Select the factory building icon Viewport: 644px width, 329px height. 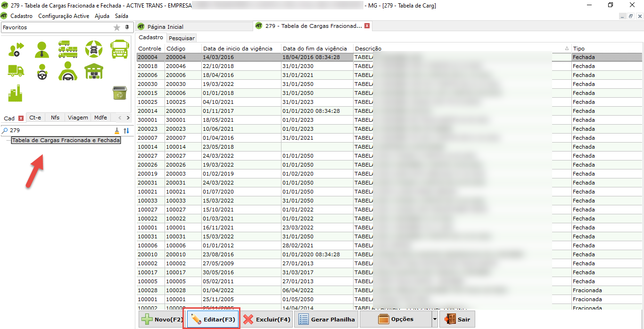click(16, 93)
